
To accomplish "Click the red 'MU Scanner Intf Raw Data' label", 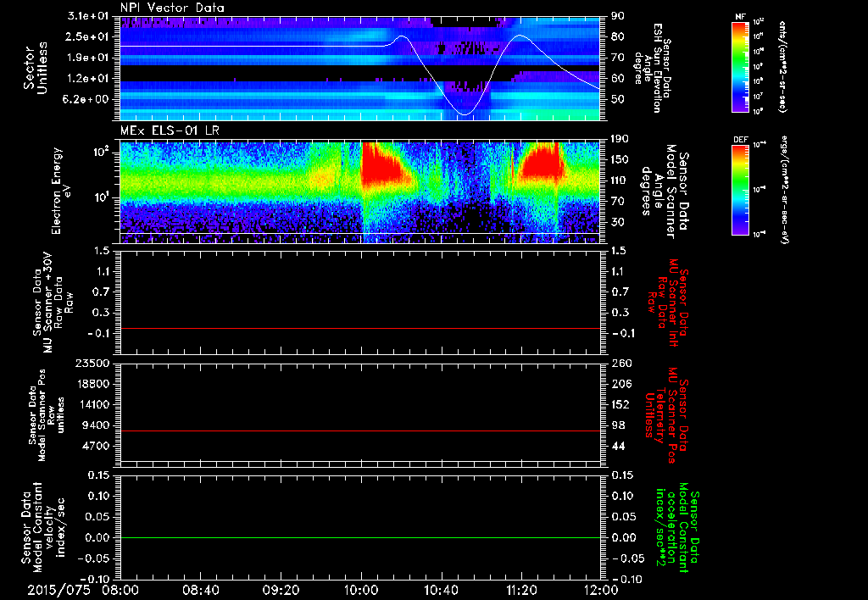I will (x=668, y=303).
